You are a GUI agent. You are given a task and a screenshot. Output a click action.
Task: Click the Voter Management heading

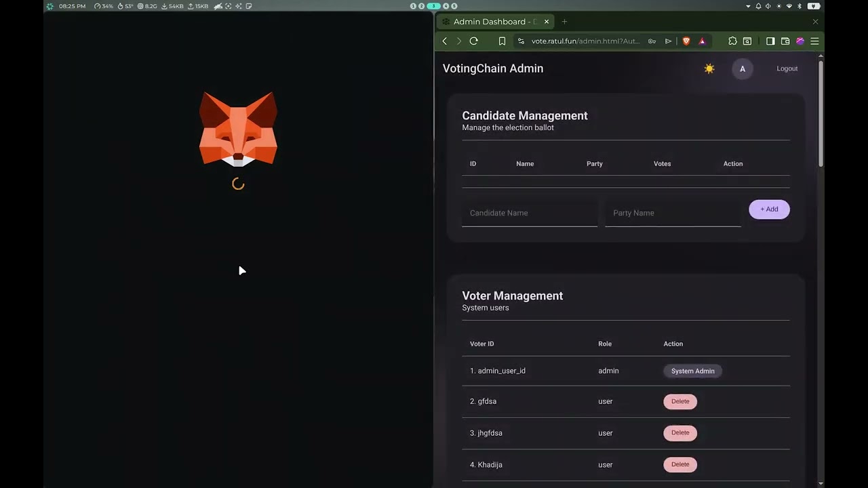[x=513, y=296]
